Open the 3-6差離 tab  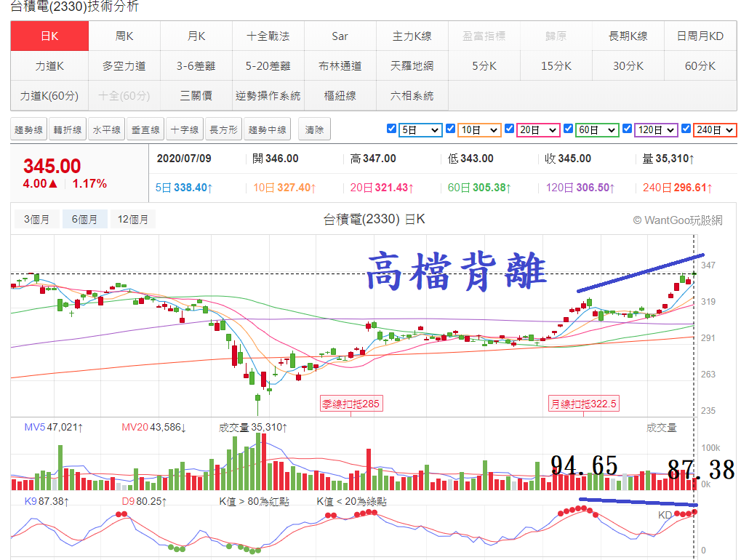[x=196, y=65]
